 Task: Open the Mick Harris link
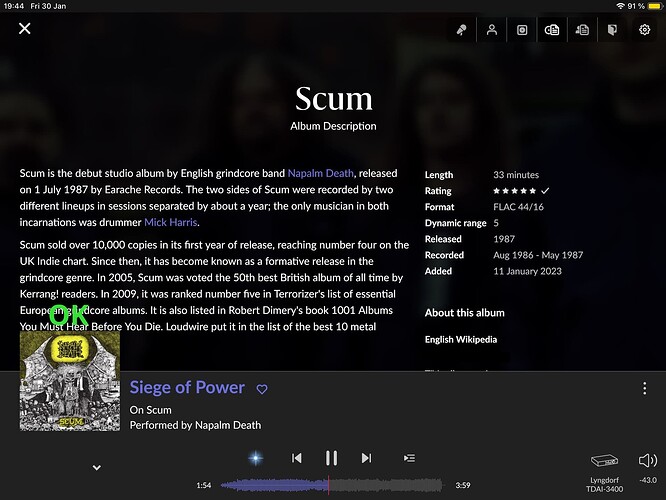[171, 222]
